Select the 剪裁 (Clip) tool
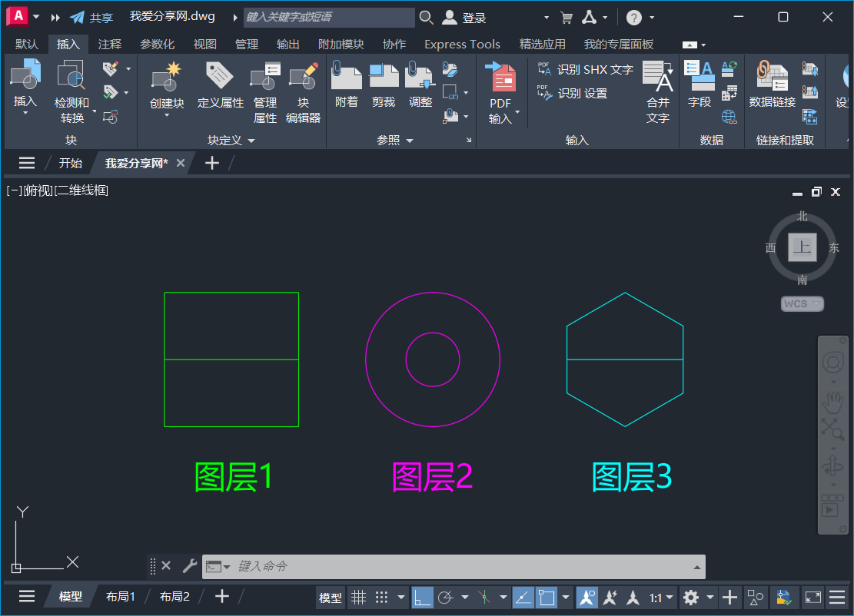Viewport: 854px width, 616px height. (384, 81)
